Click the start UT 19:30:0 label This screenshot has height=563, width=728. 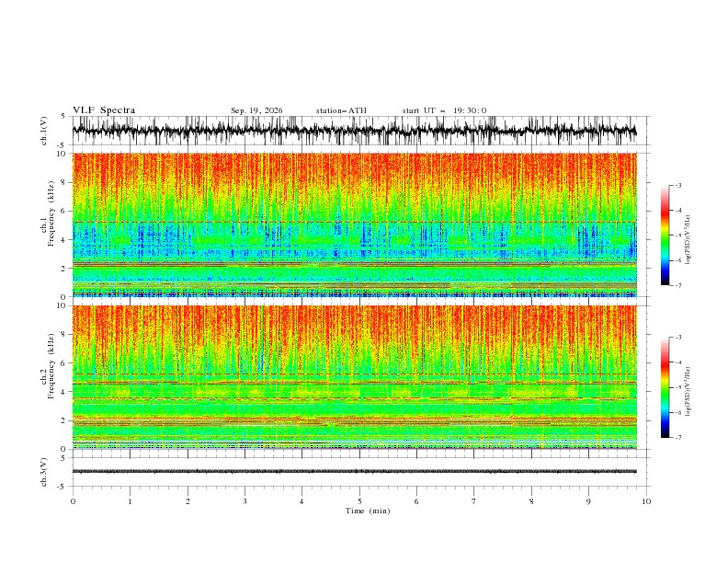[444, 110]
